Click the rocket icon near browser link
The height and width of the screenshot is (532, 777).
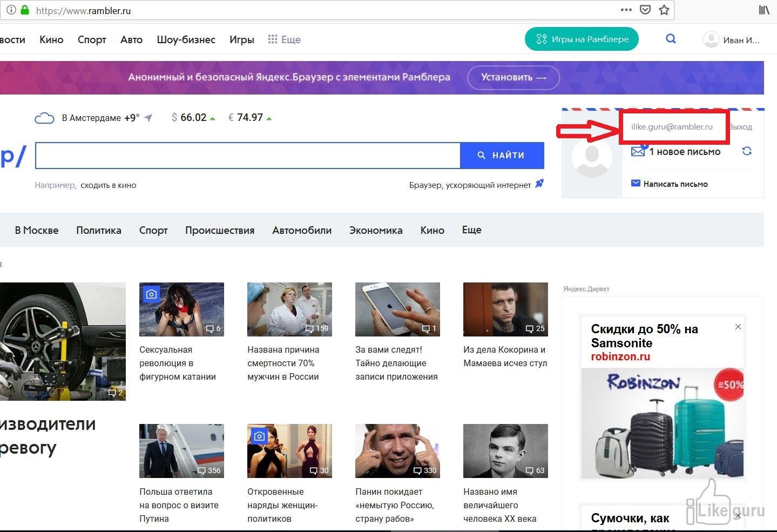pyautogui.click(x=539, y=184)
